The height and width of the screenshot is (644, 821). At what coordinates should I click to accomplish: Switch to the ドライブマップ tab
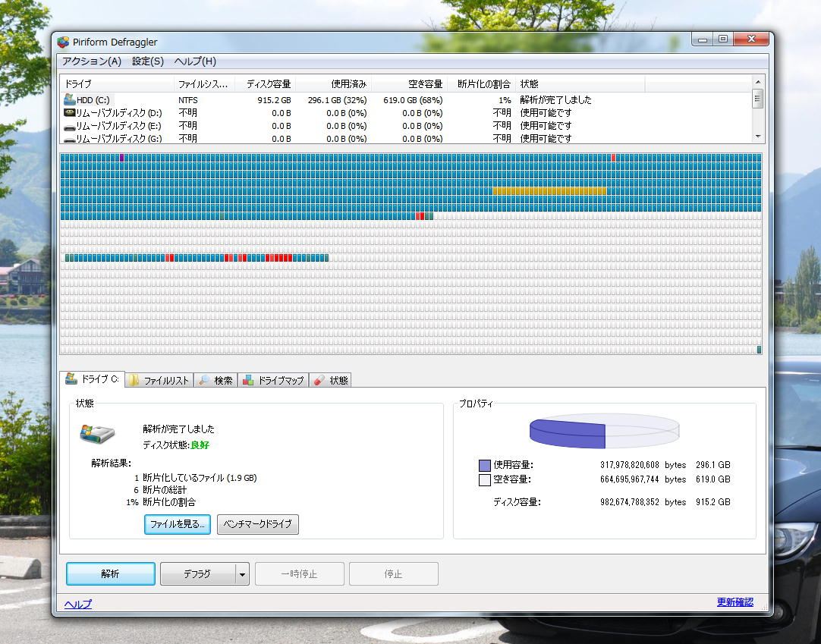(273, 380)
